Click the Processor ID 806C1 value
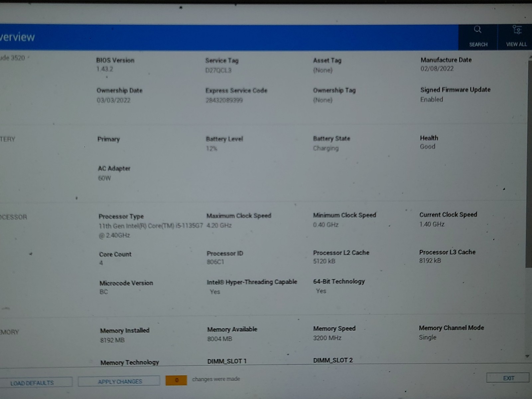The height and width of the screenshot is (399, 532). pyautogui.click(x=215, y=262)
